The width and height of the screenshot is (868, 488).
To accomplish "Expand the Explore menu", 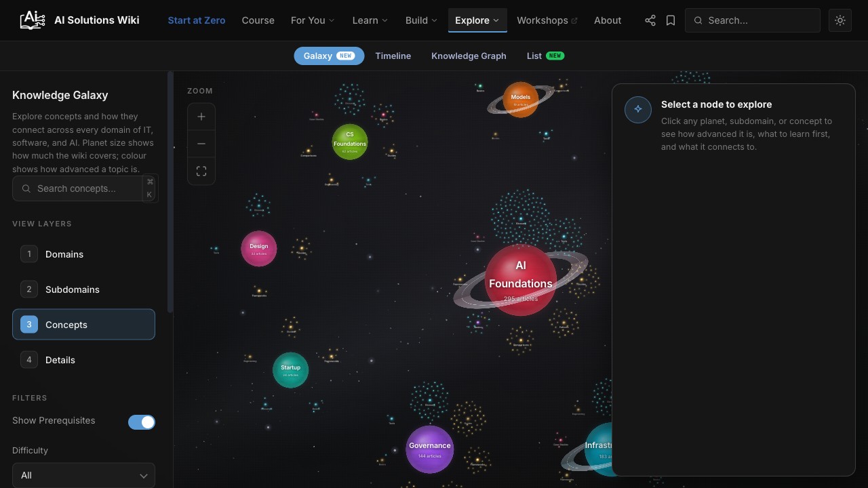I will [x=477, y=20].
